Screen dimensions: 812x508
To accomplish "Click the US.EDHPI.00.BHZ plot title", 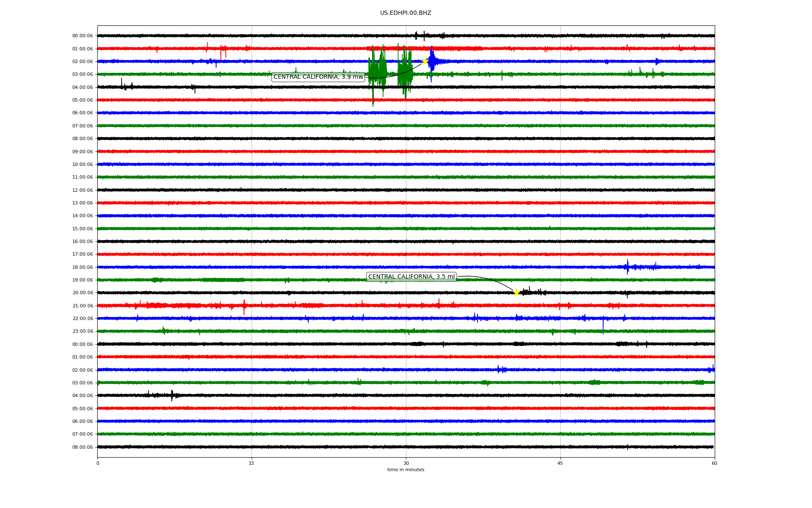I will 406,13.
